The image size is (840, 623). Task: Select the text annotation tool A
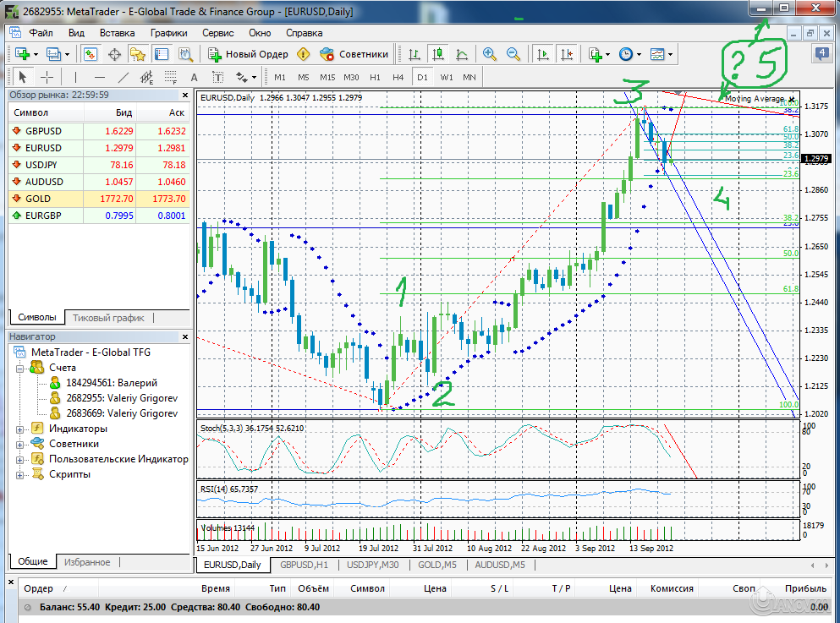[x=193, y=76]
